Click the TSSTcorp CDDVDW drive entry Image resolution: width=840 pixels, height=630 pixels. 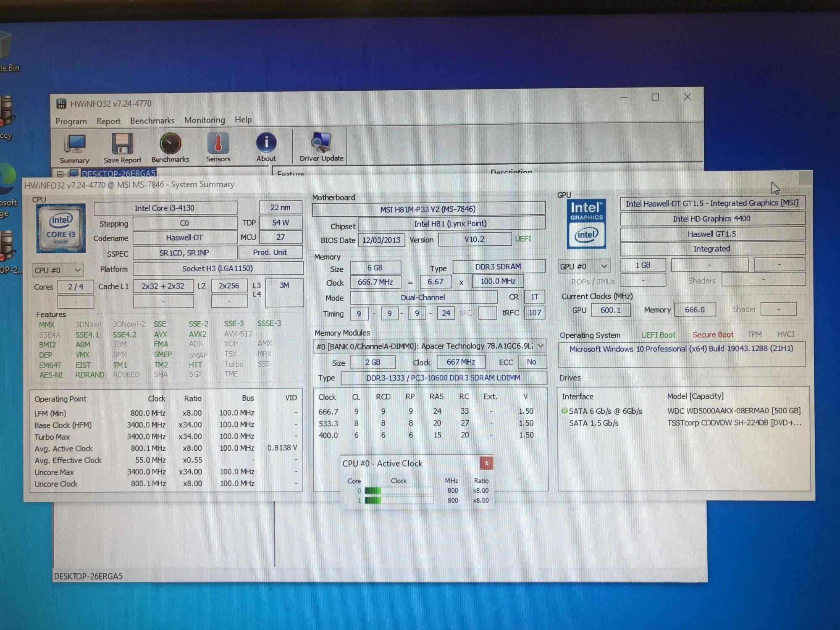coord(735,423)
